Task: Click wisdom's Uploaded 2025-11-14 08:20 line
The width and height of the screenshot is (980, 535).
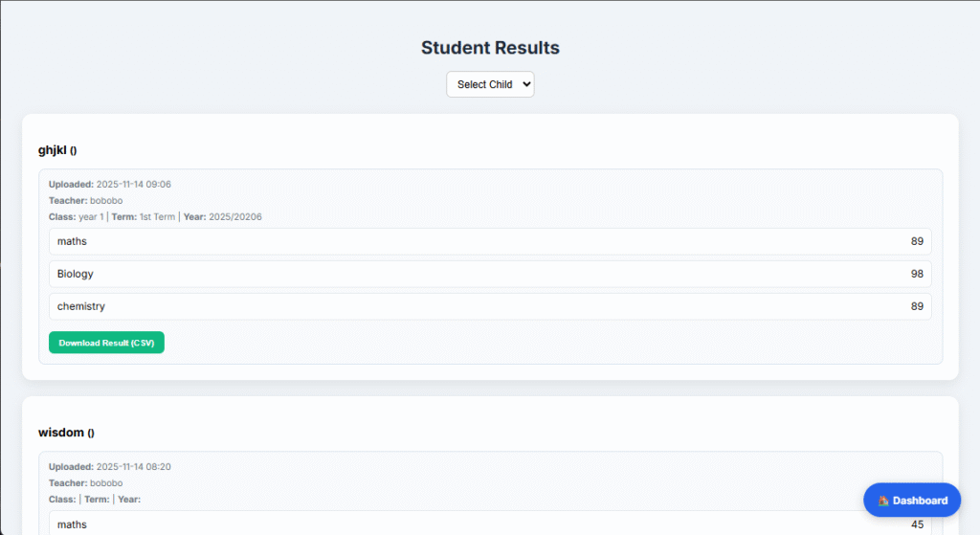Action: (x=110, y=466)
